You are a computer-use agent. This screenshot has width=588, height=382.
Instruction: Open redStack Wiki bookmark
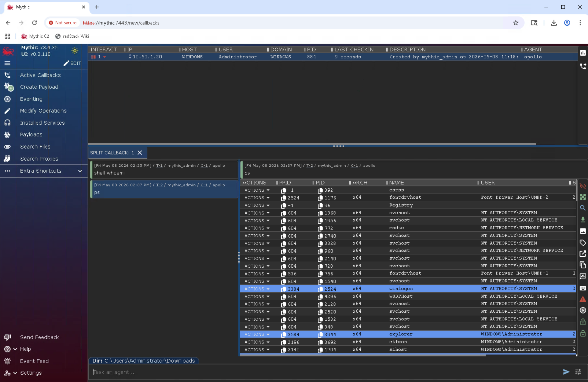tap(72, 36)
